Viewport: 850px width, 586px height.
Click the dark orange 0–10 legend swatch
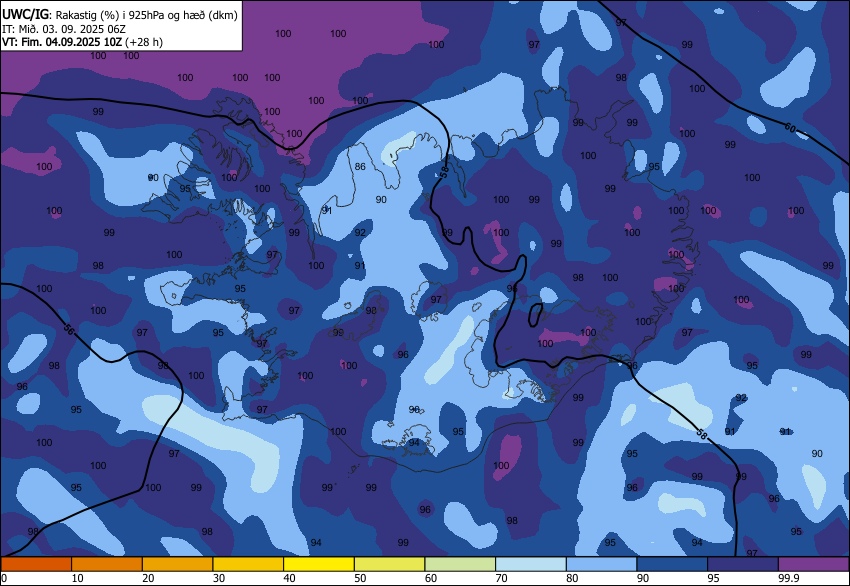point(36,564)
